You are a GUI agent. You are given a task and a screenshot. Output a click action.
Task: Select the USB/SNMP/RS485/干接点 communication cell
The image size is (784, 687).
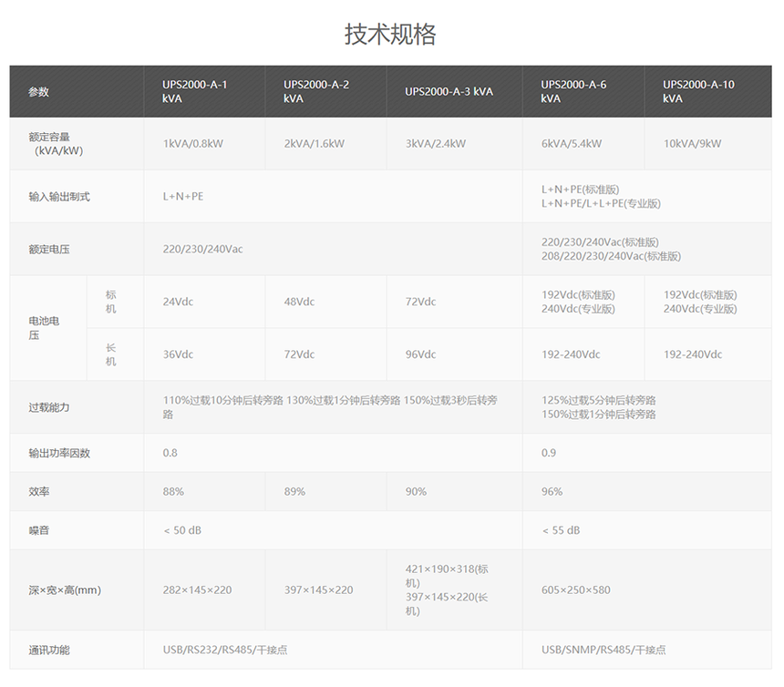click(x=603, y=651)
